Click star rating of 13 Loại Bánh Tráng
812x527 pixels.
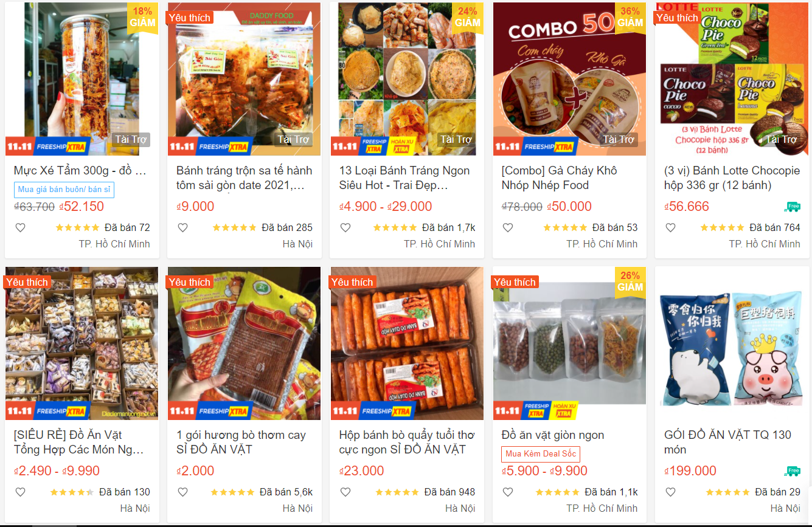click(395, 228)
